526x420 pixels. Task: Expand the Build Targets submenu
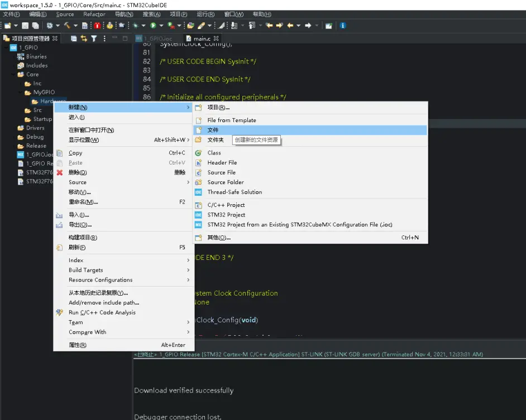point(123,270)
